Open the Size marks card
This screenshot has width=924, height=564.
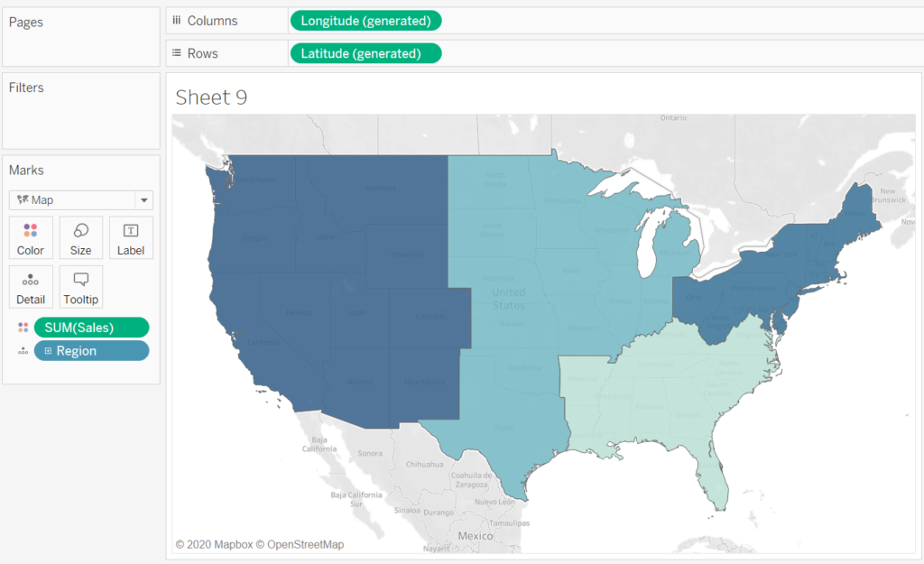[x=80, y=238]
